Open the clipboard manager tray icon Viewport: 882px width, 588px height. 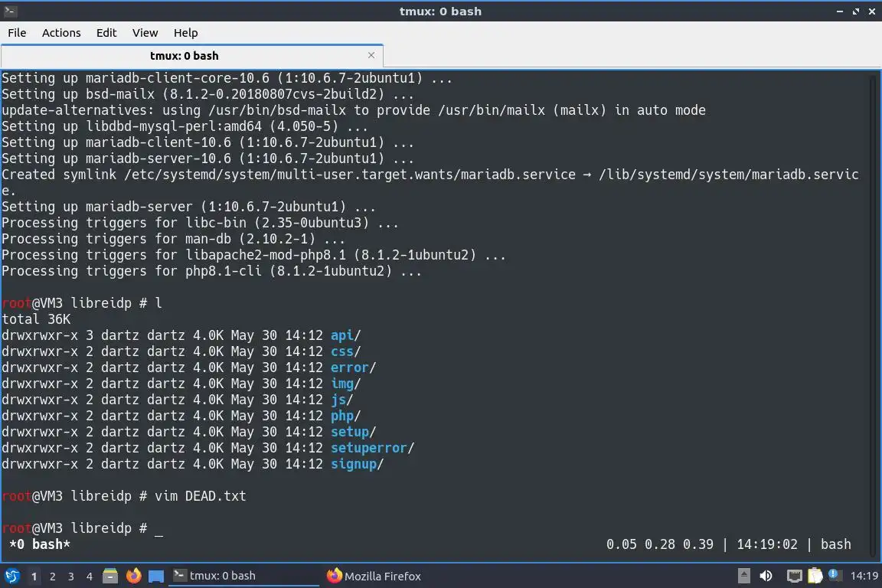pyautogui.click(x=815, y=577)
